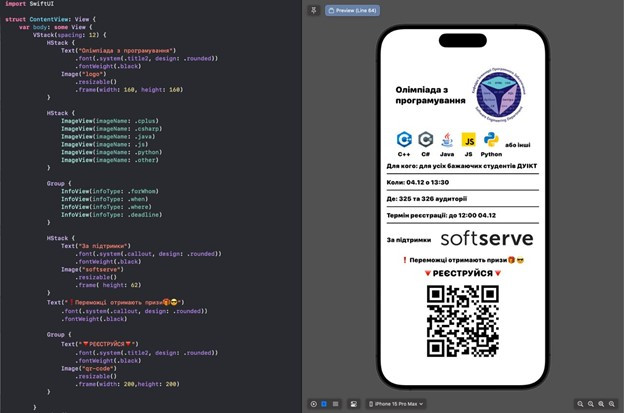Image resolution: width=624 pixels, height=413 pixels.
Task: Select 'Олімпіада з програмування' title in preview
Action: [x=430, y=95]
